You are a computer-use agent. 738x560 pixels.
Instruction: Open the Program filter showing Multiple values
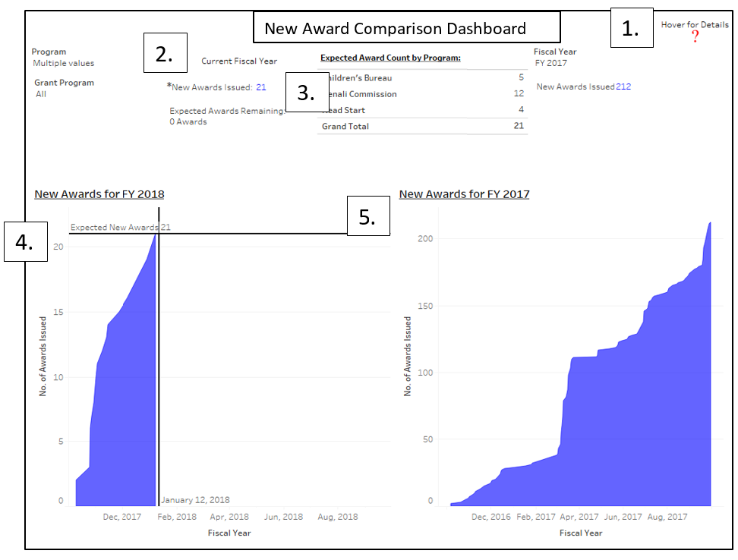64,64
